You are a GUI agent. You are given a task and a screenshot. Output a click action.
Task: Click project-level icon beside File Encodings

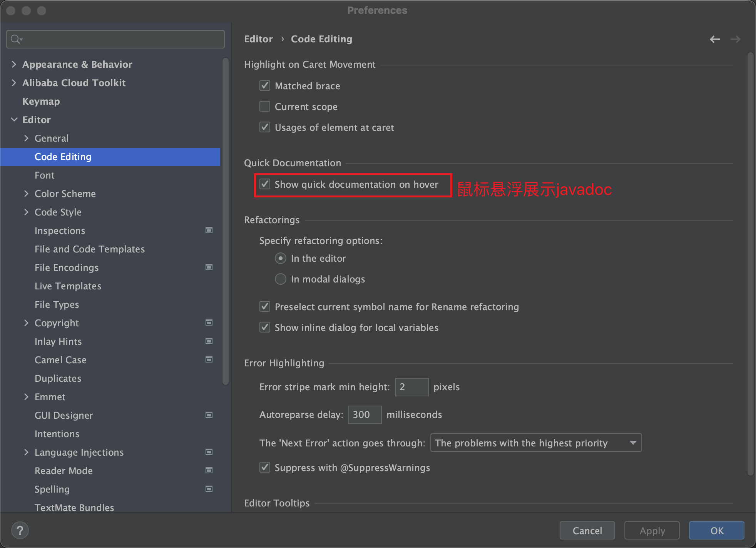click(209, 267)
